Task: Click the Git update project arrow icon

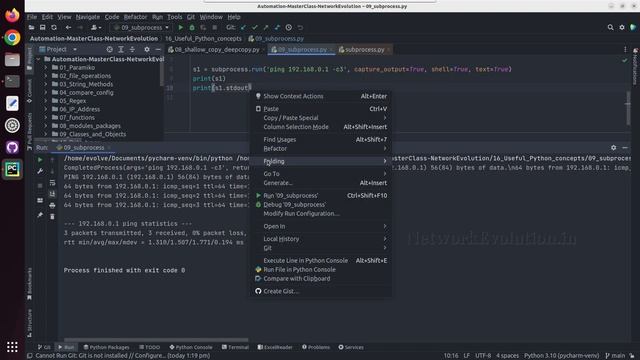Action: 243,27
